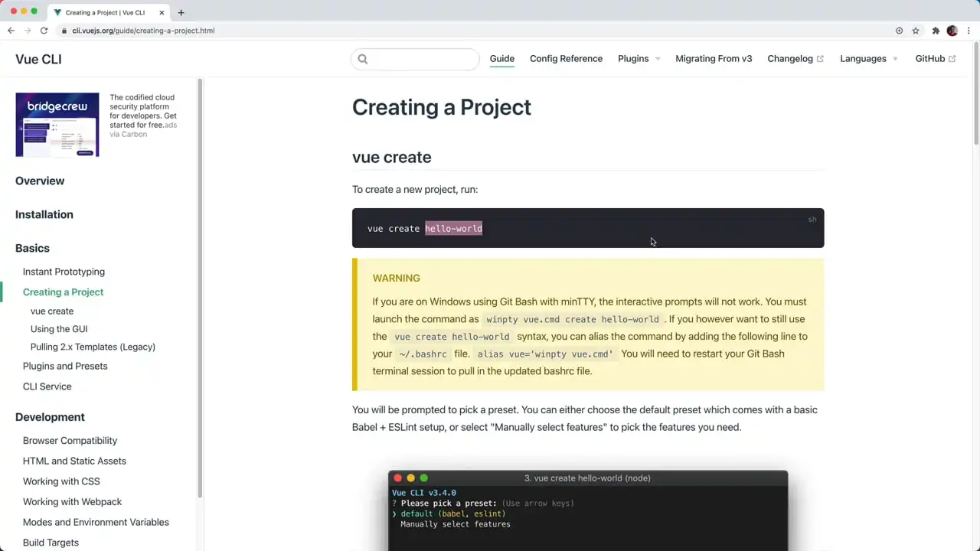Focus the docs search field
The width and height of the screenshot is (980, 551).
coord(415,59)
